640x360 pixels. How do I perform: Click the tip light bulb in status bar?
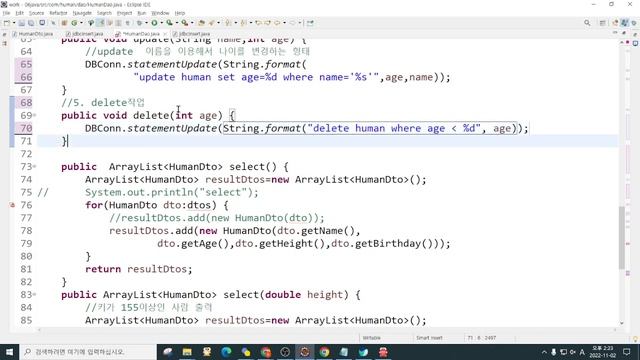point(636,338)
